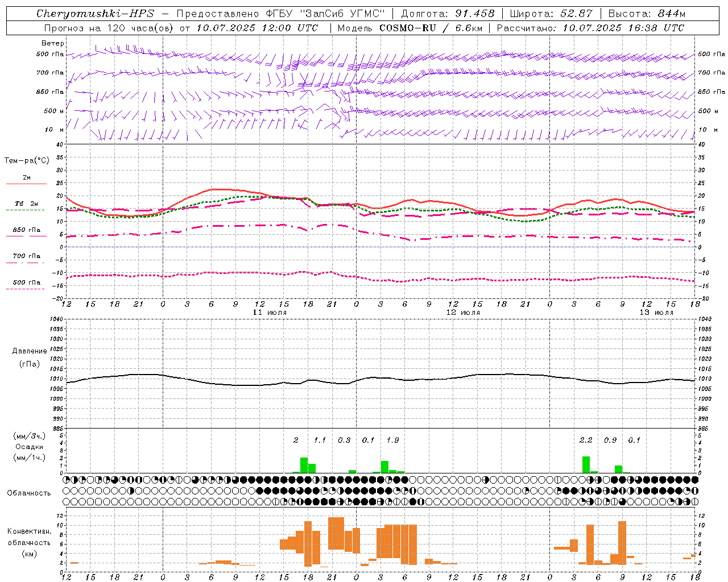Click the forecast start "10.07.2025 12:00 UTC"

pos(257,28)
